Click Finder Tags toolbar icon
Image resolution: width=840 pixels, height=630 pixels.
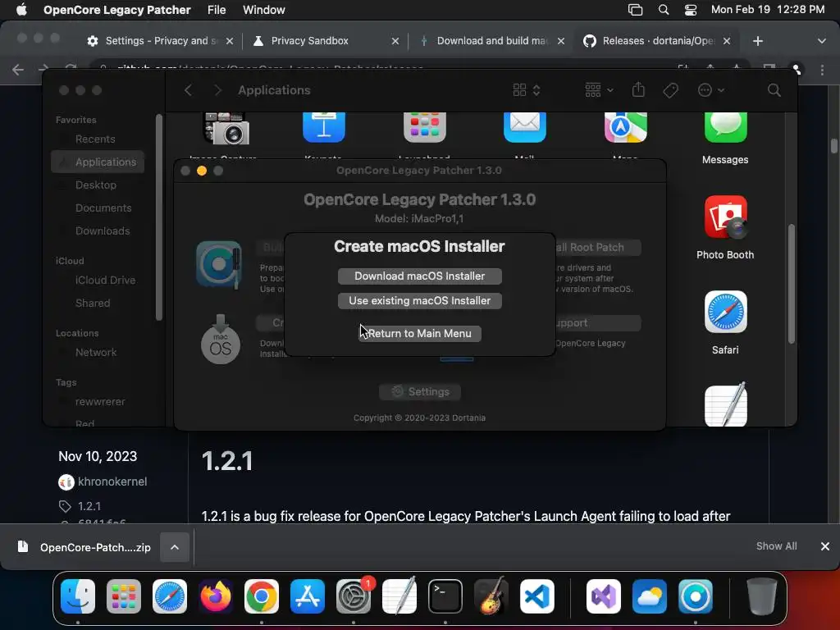point(671,90)
